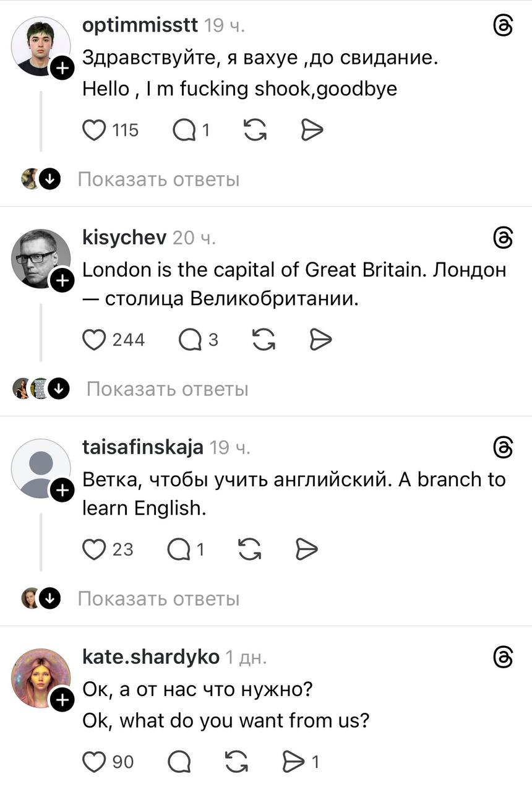The image size is (532, 792).
Task: Open kisychev's profile via username
Action: point(124,236)
